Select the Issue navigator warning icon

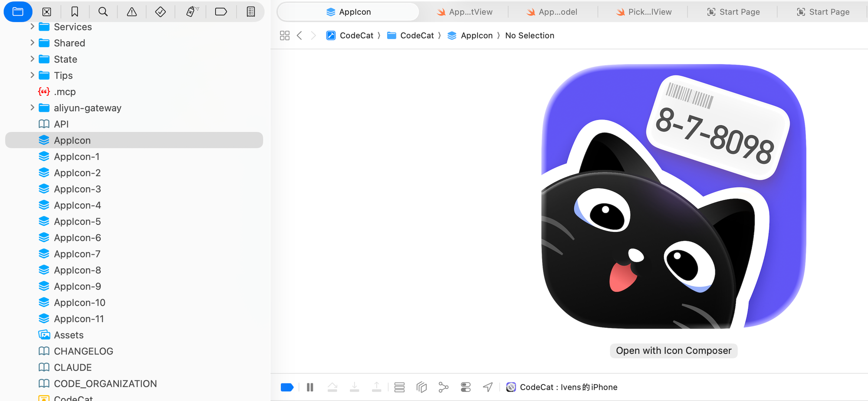pos(132,12)
